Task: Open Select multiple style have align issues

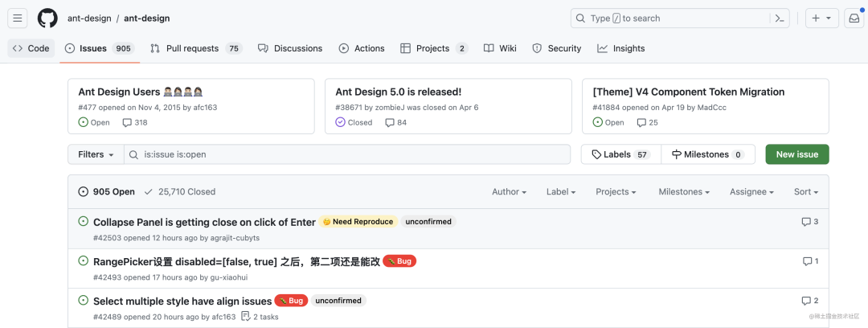Action: tap(182, 301)
